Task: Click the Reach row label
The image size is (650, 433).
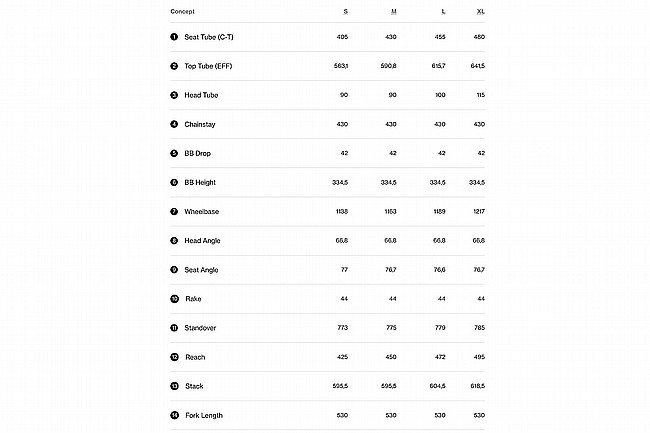Action: (195, 357)
